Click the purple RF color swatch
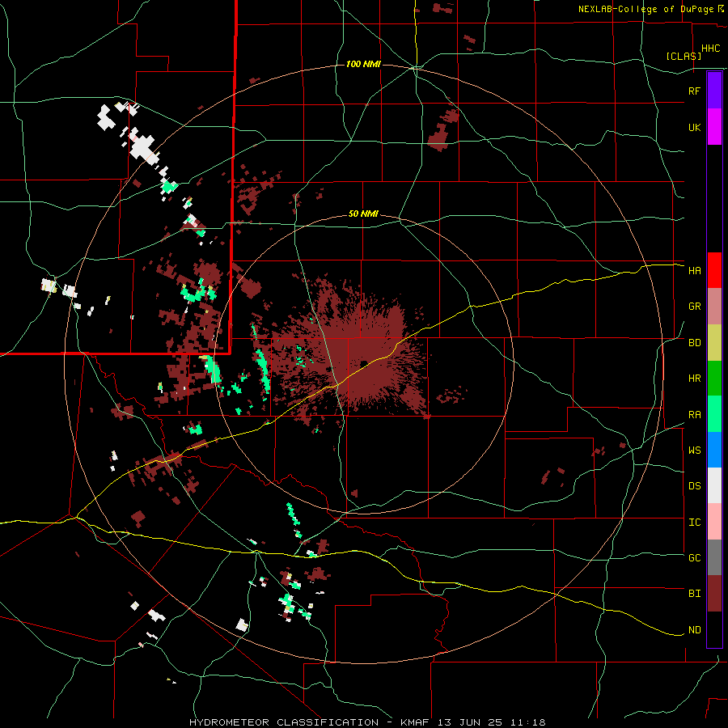728x728 pixels. (x=714, y=91)
